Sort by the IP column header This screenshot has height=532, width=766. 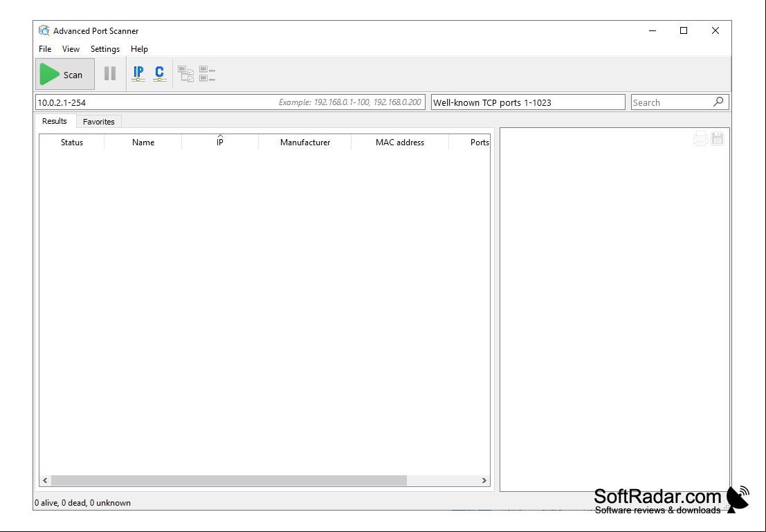pos(220,142)
